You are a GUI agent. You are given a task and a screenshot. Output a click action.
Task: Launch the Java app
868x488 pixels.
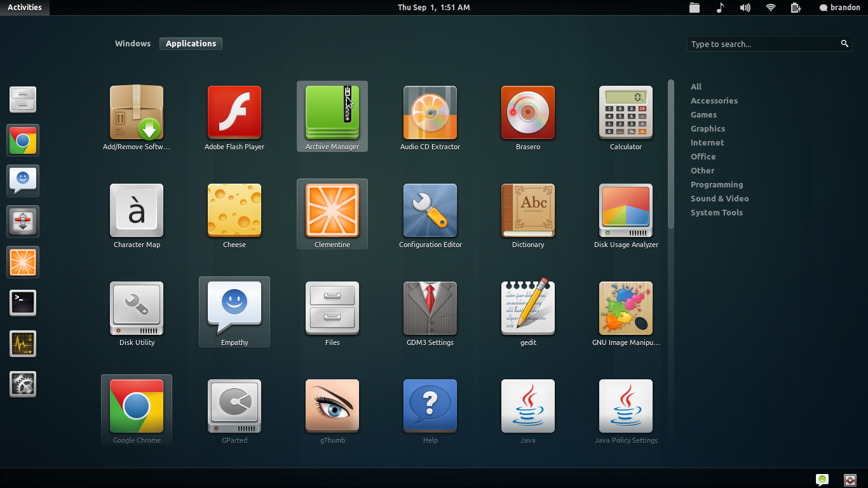[528, 411]
